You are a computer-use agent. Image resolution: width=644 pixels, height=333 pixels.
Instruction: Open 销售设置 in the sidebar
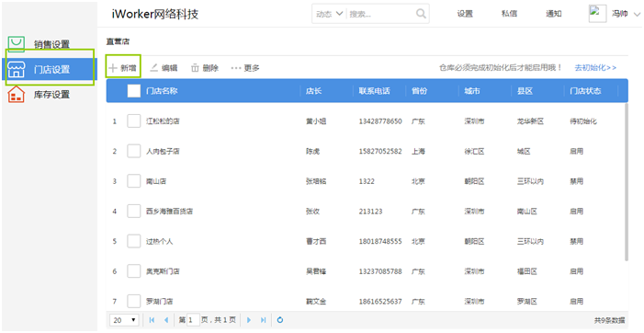(x=40, y=44)
